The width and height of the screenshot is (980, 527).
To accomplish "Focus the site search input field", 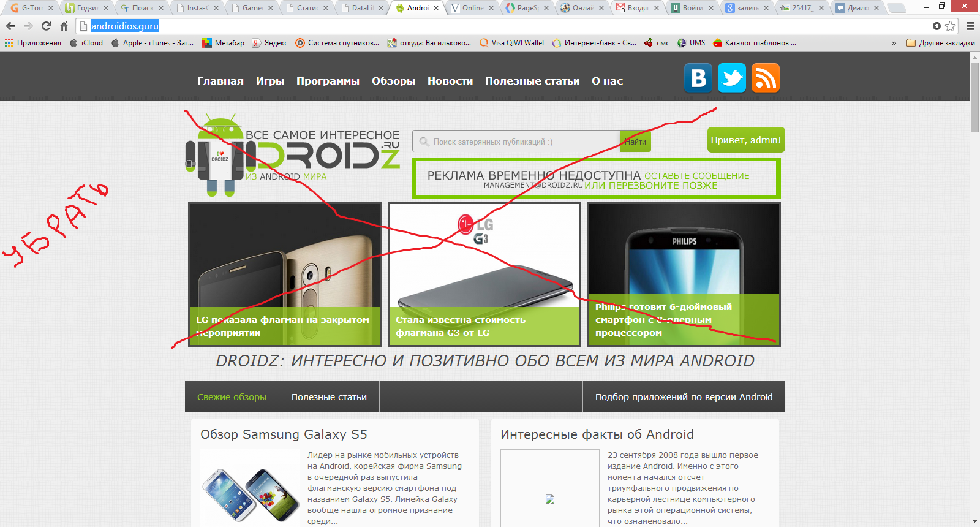I will [516, 142].
